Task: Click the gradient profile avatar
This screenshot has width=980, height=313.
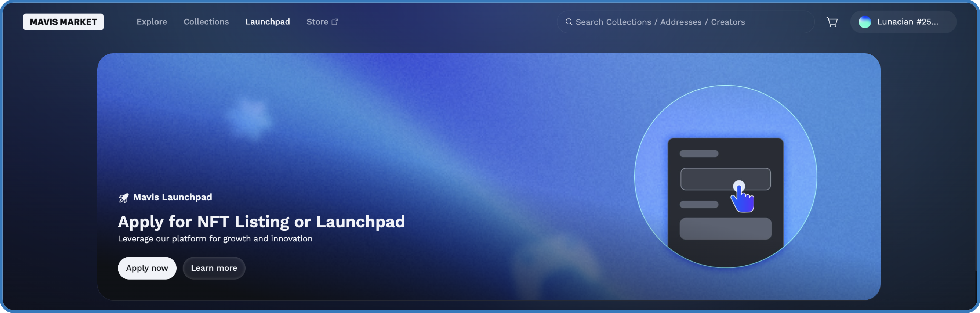Action: pyautogui.click(x=865, y=22)
